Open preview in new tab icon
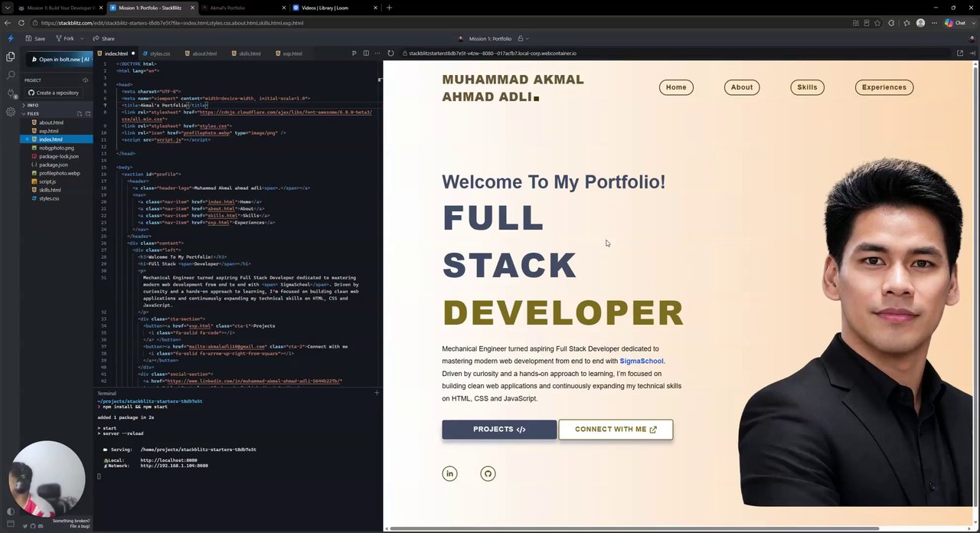980x533 pixels. tap(960, 54)
